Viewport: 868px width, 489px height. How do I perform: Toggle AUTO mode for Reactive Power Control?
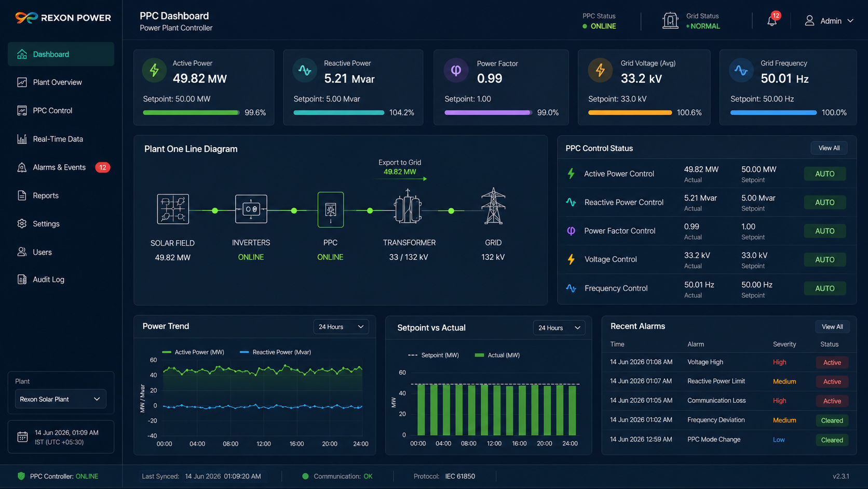(x=825, y=202)
